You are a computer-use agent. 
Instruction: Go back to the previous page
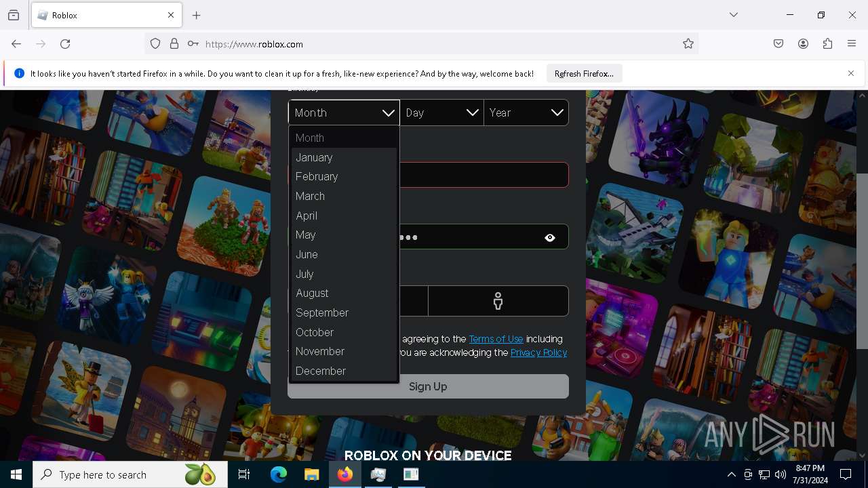point(16,44)
